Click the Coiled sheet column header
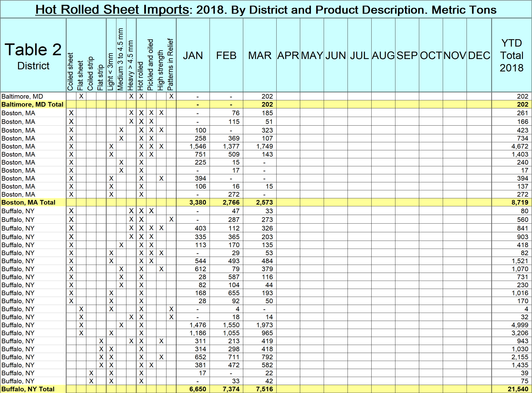This screenshot has height=393, width=532. click(x=70, y=71)
